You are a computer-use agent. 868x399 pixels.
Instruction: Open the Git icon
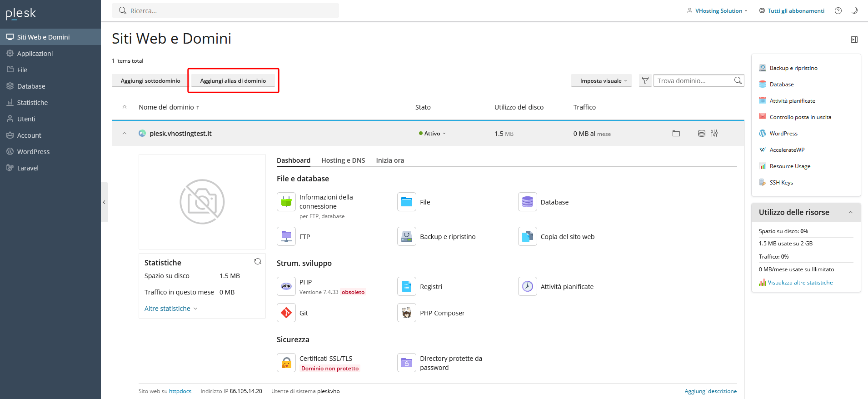pos(286,313)
